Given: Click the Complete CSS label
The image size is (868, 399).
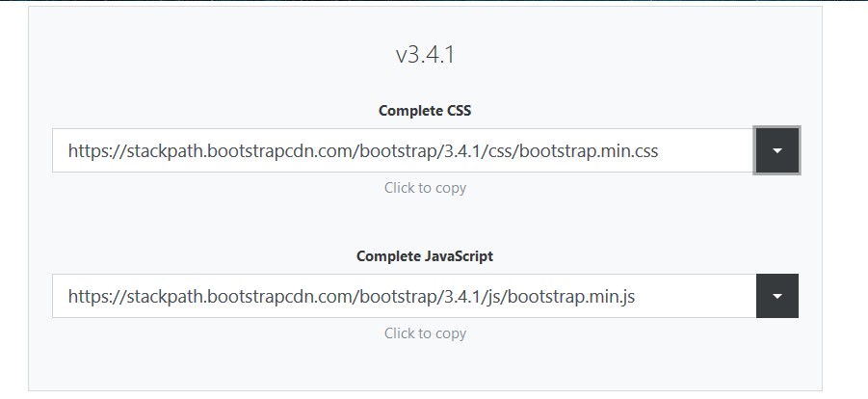Looking at the screenshot, I should (x=425, y=110).
